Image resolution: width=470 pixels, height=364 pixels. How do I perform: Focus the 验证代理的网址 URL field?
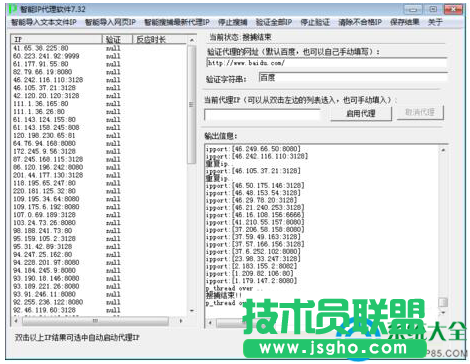pyautogui.click(x=327, y=63)
